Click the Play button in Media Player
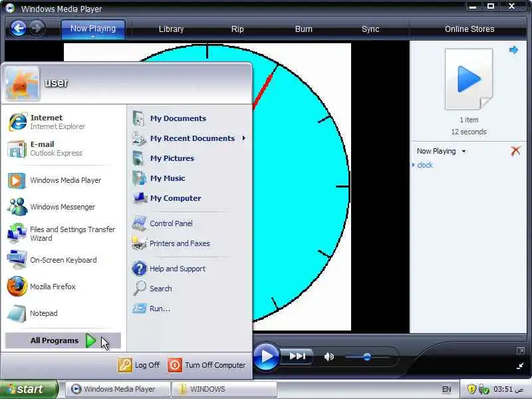This screenshot has height=399, width=532. [x=267, y=356]
